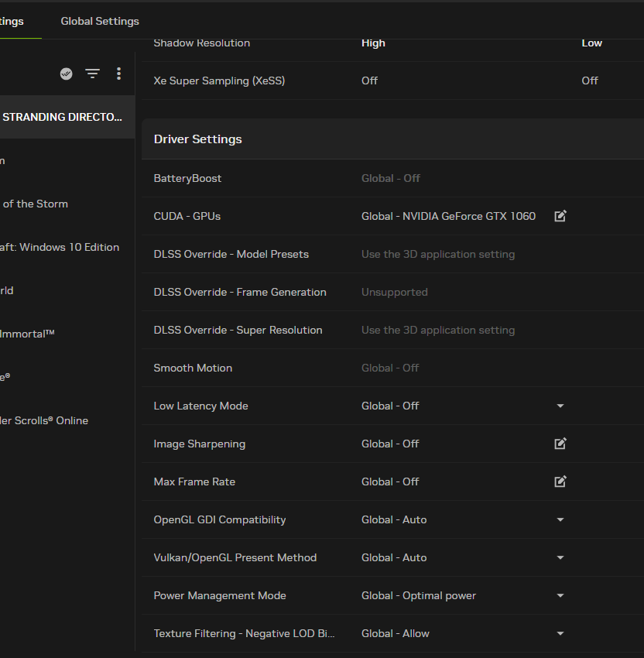Click the Low Latency Mode label
This screenshot has height=658, width=644.
201,406
